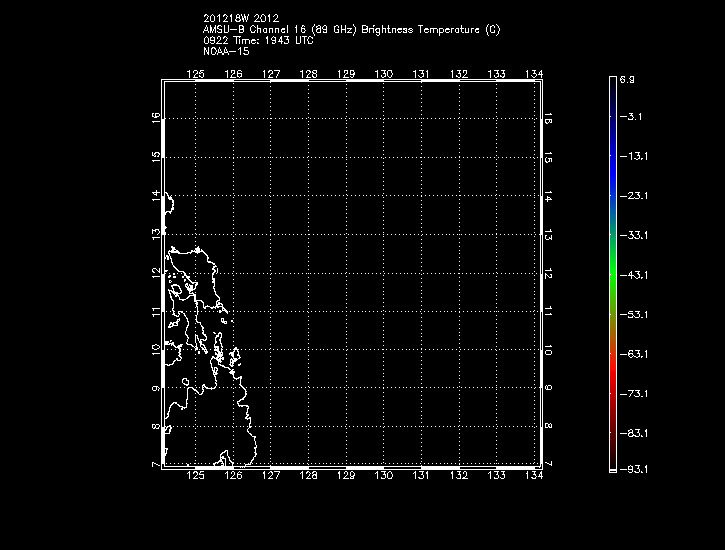
Task: Click latitude 16 label on the left axis
Action: pos(154,118)
